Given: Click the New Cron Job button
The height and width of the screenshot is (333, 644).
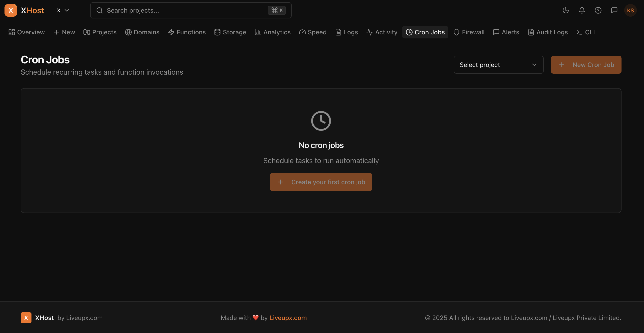Looking at the screenshot, I should pyautogui.click(x=586, y=64).
